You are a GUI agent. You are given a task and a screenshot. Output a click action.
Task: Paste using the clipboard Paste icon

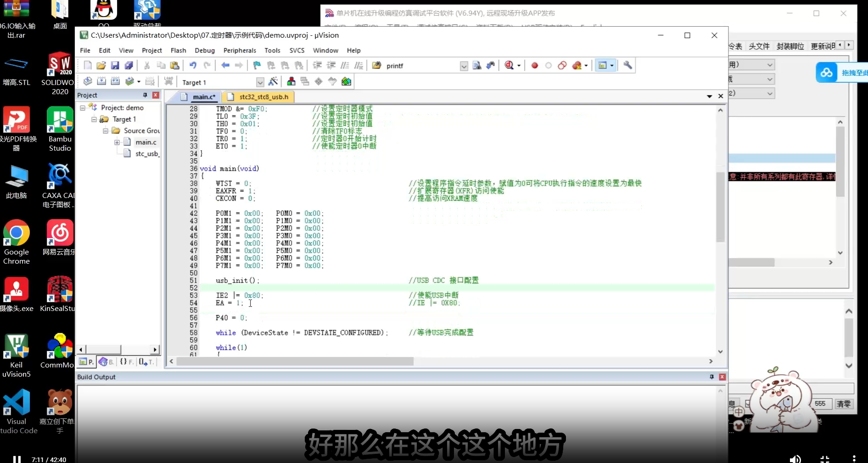[175, 66]
